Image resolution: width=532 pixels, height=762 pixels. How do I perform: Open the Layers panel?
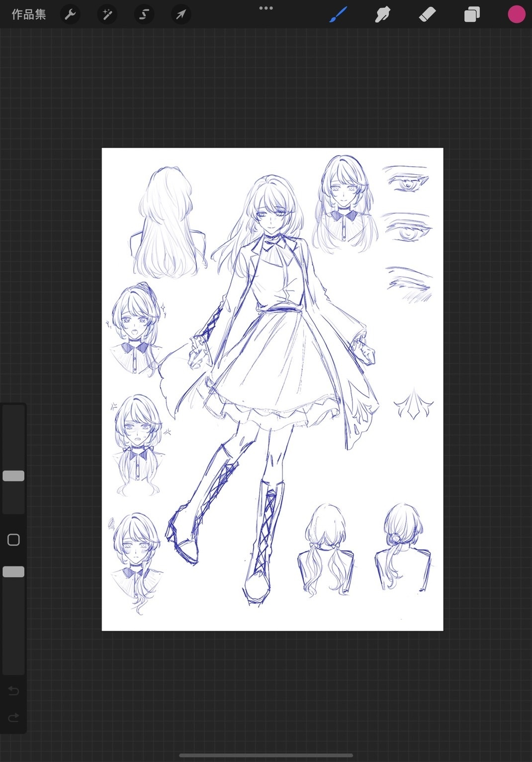click(x=472, y=14)
